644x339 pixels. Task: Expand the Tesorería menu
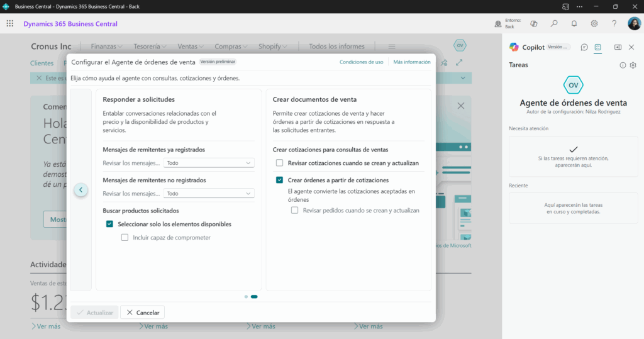tap(150, 47)
